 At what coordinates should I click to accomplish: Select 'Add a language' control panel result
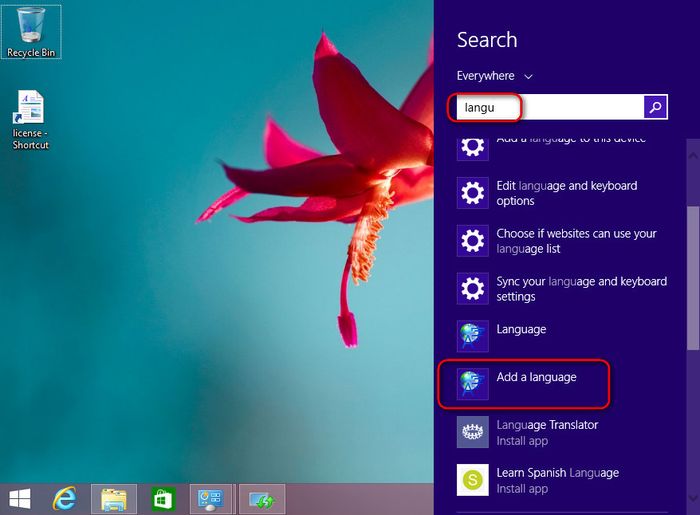click(536, 377)
